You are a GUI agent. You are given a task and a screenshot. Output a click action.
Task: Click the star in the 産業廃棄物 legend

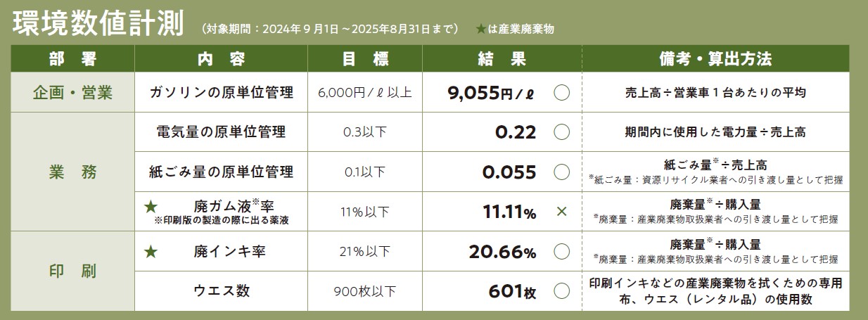click(480, 30)
